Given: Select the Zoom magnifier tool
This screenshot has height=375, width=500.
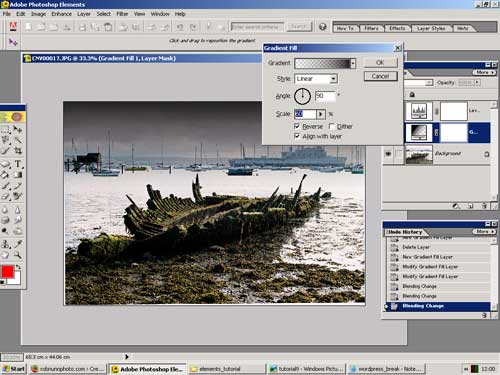Looking at the screenshot, I should (18, 255).
